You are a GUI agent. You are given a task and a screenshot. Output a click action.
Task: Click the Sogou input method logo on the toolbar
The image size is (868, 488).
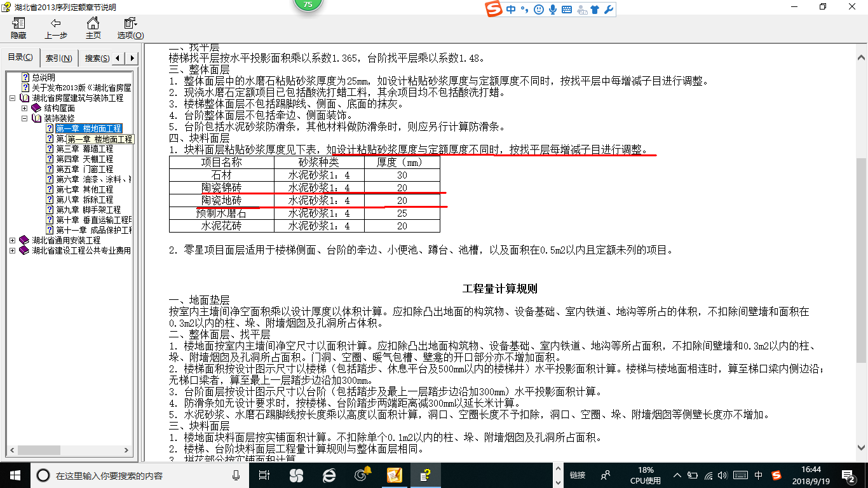click(x=494, y=9)
